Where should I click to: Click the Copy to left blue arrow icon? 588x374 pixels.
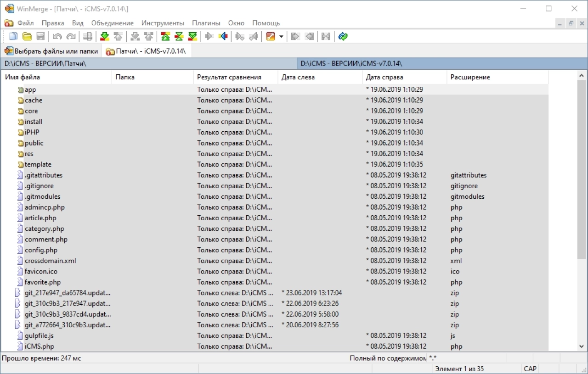223,36
